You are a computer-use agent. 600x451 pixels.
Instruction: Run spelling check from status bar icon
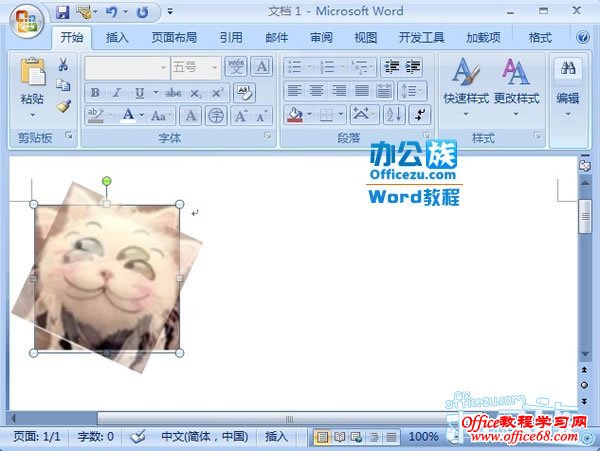pyautogui.click(x=138, y=436)
